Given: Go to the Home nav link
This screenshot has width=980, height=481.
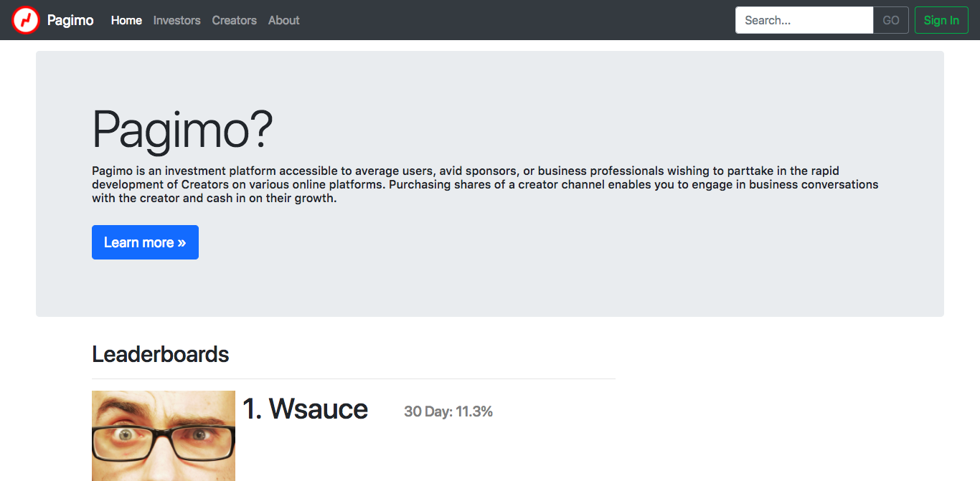Looking at the screenshot, I should point(126,20).
